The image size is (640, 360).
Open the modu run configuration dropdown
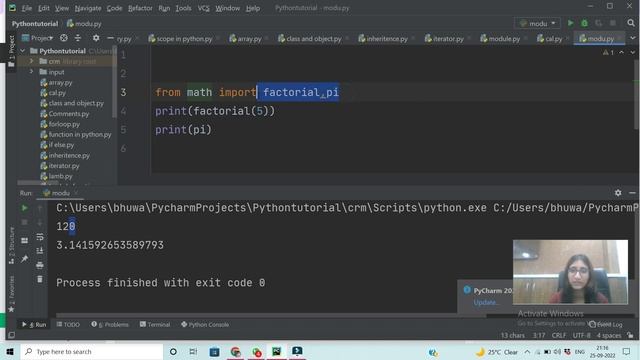click(537, 23)
